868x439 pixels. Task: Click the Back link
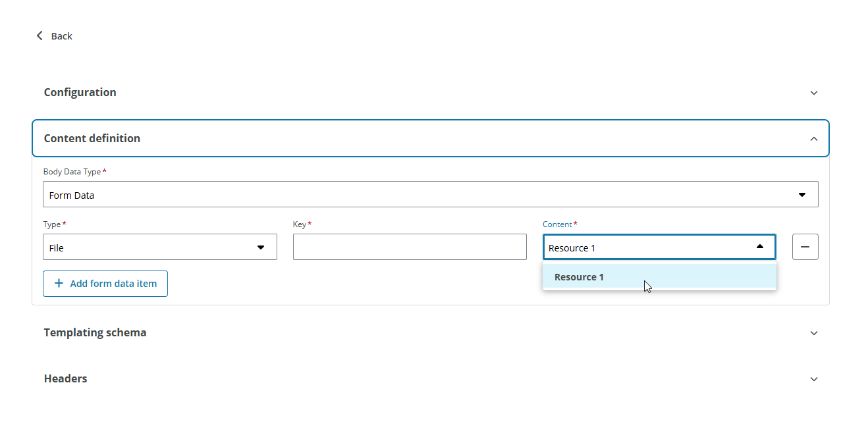pyautogui.click(x=62, y=36)
